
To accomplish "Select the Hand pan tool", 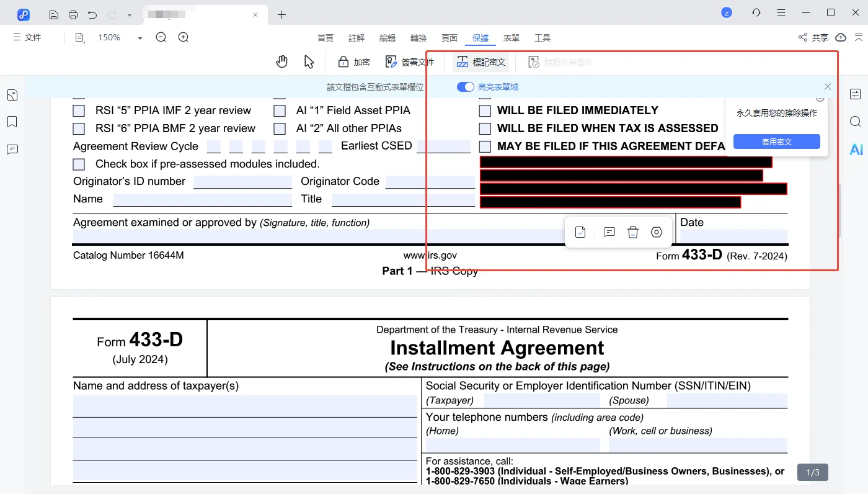I will (282, 61).
